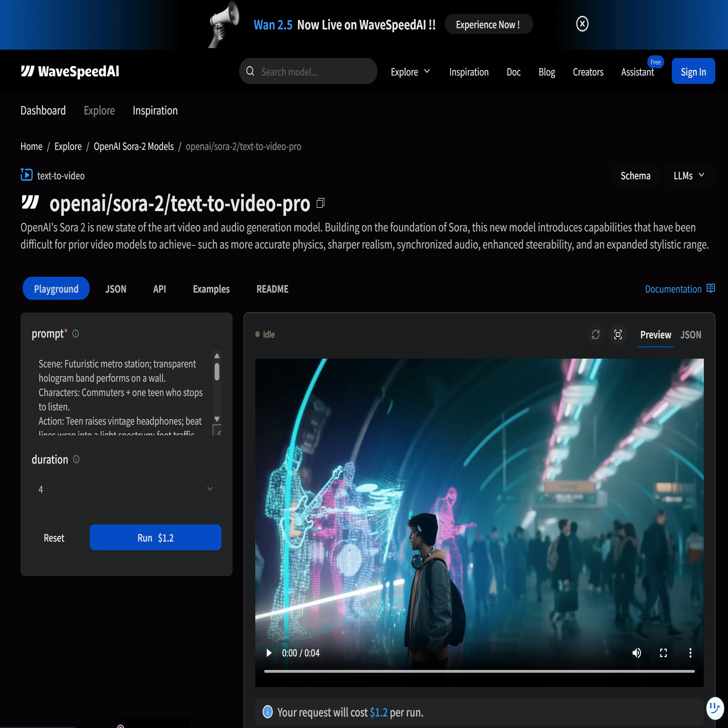Click the Reset button
Viewport: 728px width, 728px height.
click(54, 538)
